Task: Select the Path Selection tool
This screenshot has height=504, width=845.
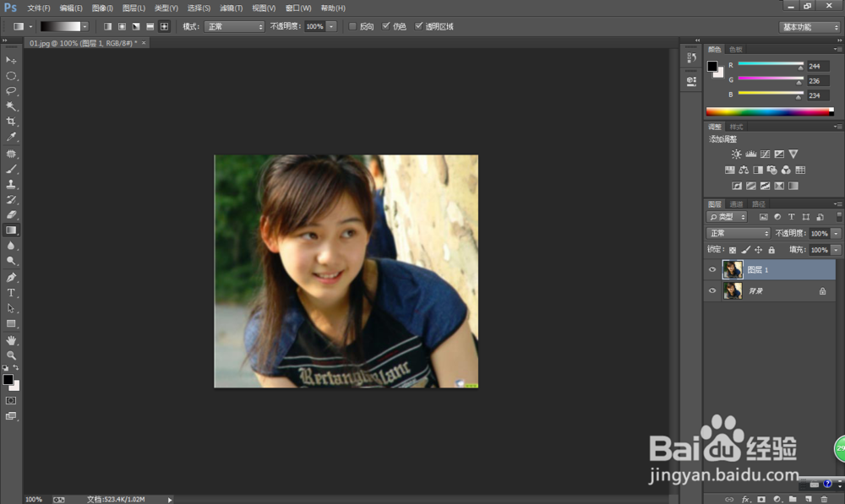Action: pyautogui.click(x=11, y=308)
